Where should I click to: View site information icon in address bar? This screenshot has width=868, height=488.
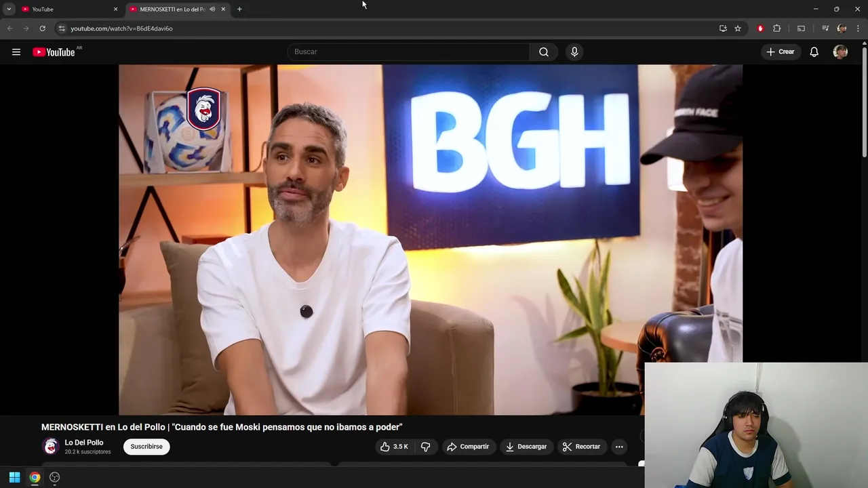tap(62, 28)
